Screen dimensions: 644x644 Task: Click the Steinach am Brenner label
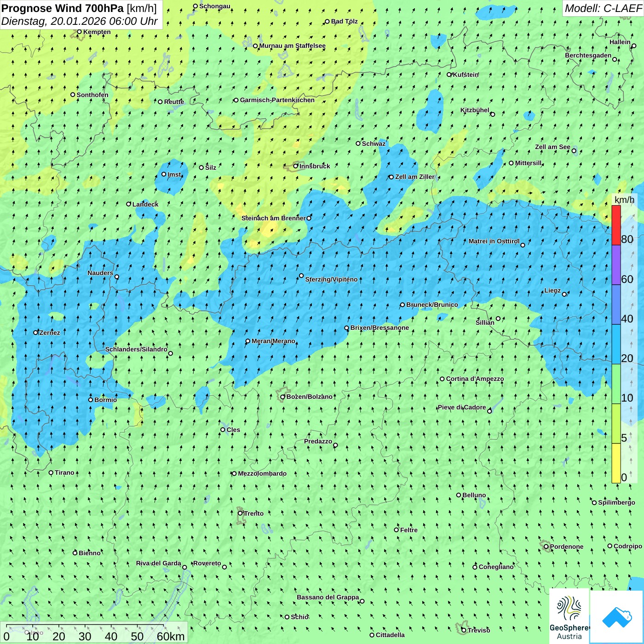[x=274, y=218]
